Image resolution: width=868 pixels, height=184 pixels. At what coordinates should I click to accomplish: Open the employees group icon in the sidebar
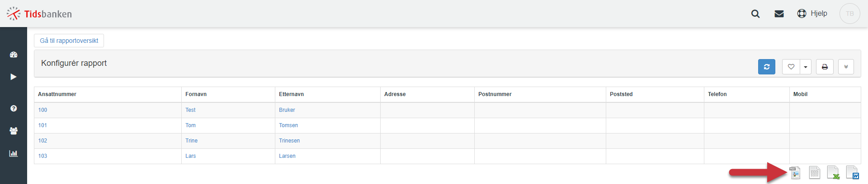click(14, 131)
